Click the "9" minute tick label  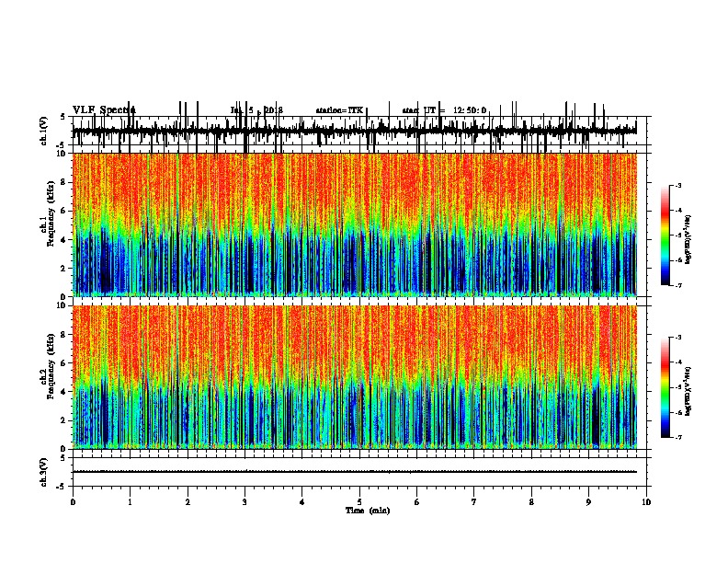click(x=588, y=502)
